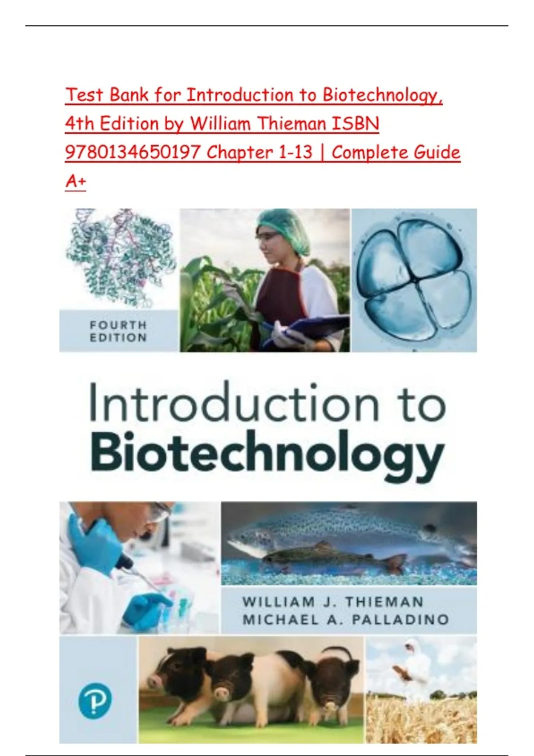Click the "Complete Guide" link text
Image resolution: width=534 pixels, height=756 pixels.
396,153
